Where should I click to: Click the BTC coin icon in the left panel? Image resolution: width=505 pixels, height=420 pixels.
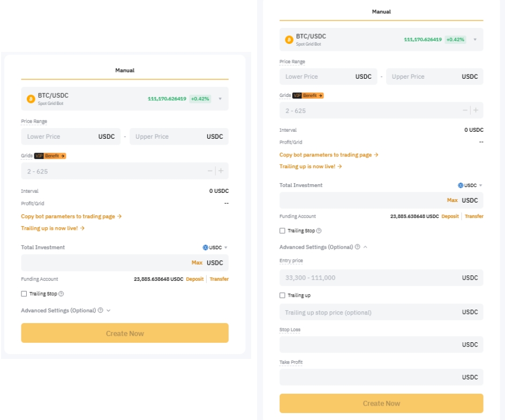tap(31, 99)
